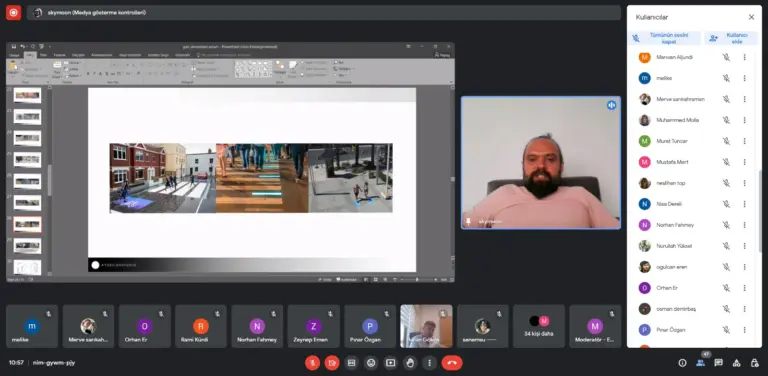768x376 pixels.
Task: Mute icon for Murat Tuncar
Action: pyautogui.click(x=726, y=141)
